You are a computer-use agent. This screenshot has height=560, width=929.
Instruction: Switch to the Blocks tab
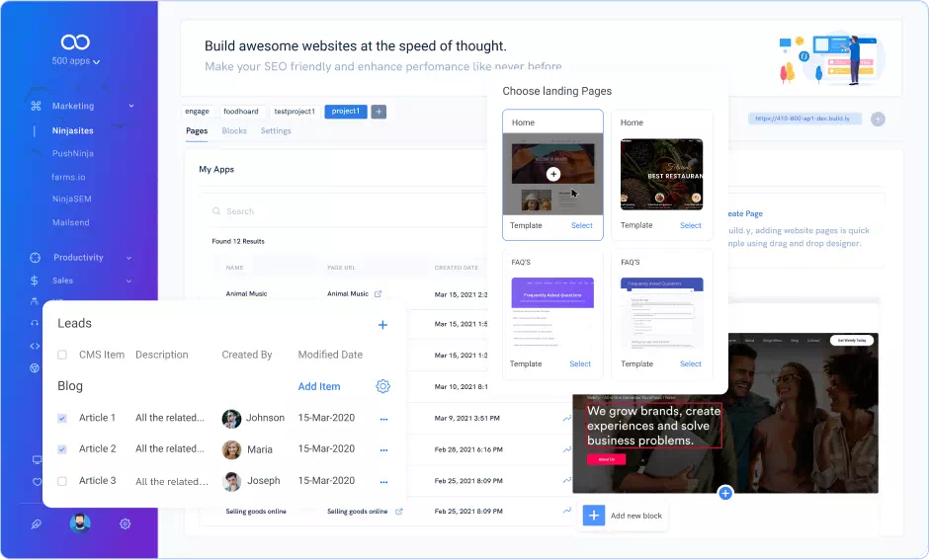pyautogui.click(x=234, y=131)
